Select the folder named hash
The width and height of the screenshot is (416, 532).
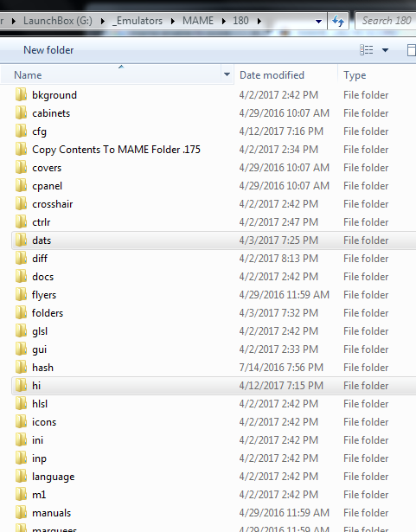pos(42,368)
